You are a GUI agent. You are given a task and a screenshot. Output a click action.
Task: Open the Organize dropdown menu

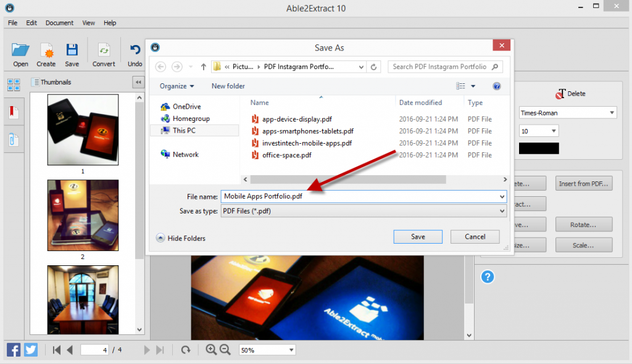click(x=177, y=86)
